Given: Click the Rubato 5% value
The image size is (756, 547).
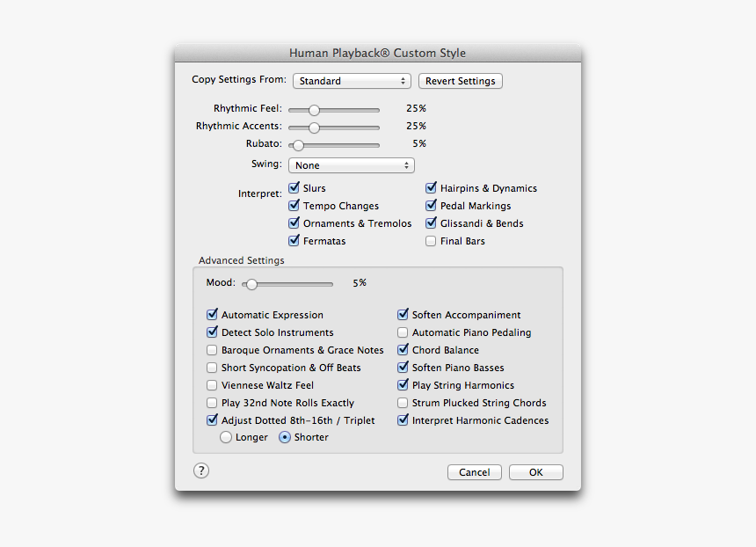Looking at the screenshot, I should 419,143.
